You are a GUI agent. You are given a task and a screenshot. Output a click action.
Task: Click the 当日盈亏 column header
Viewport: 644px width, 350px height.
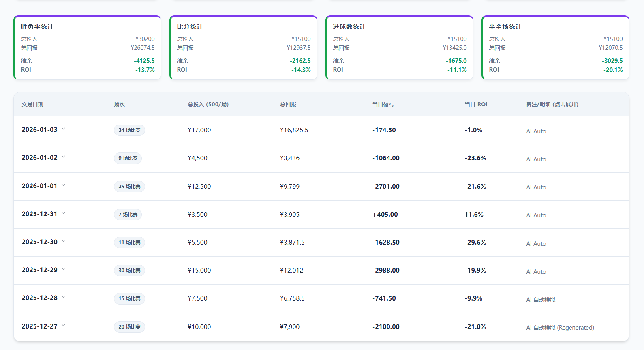click(383, 104)
